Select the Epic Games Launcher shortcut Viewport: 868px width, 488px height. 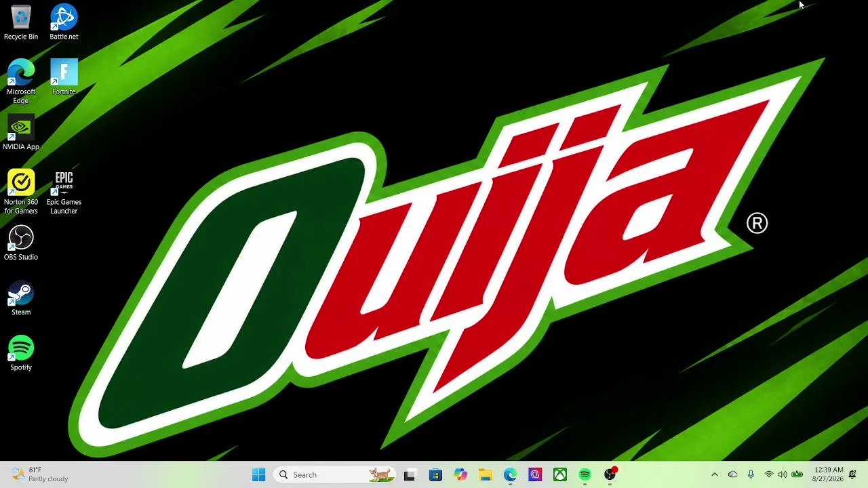click(x=64, y=192)
